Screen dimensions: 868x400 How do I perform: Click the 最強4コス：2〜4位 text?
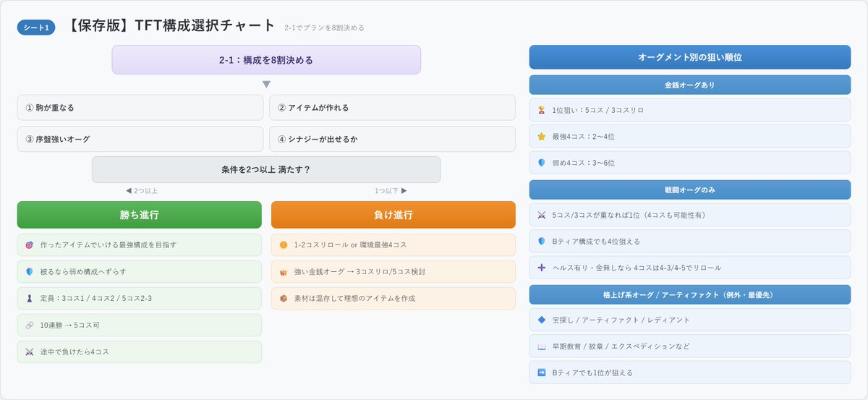pyautogui.click(x=584, y=137)
